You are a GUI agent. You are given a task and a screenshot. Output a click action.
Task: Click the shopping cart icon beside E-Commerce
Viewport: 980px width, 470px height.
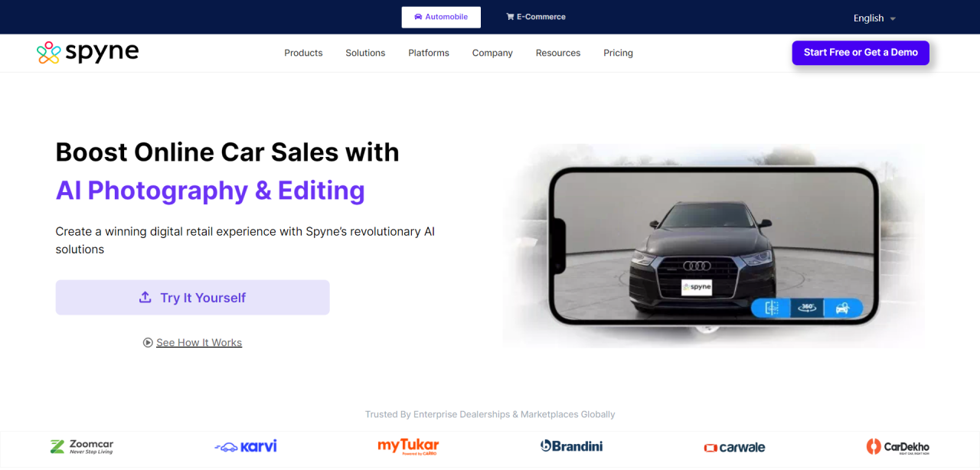[x=510, y=17]
